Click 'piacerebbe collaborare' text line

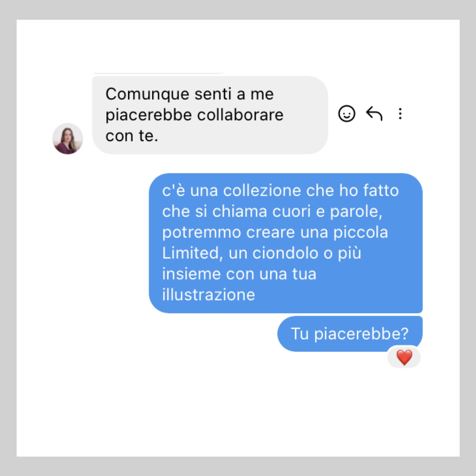[194, 115]
